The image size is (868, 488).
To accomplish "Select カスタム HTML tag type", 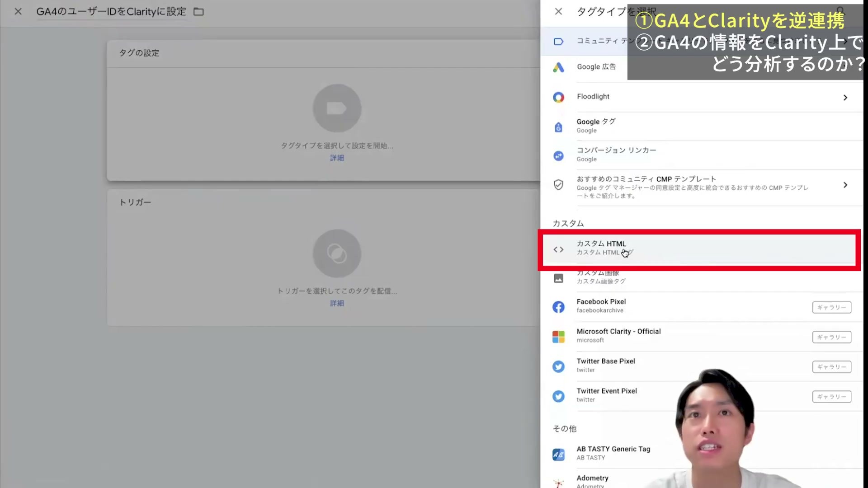I will [699, 249].
